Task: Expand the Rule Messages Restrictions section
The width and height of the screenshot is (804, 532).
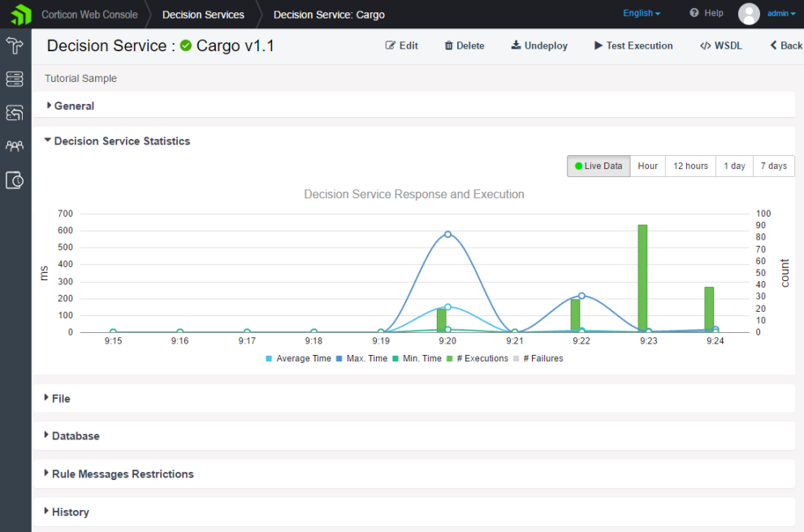Action: [119, 474]
